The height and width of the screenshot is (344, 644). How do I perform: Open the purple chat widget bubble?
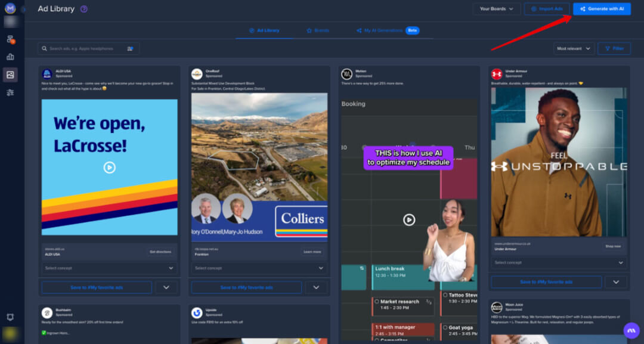tap(631, 330)
